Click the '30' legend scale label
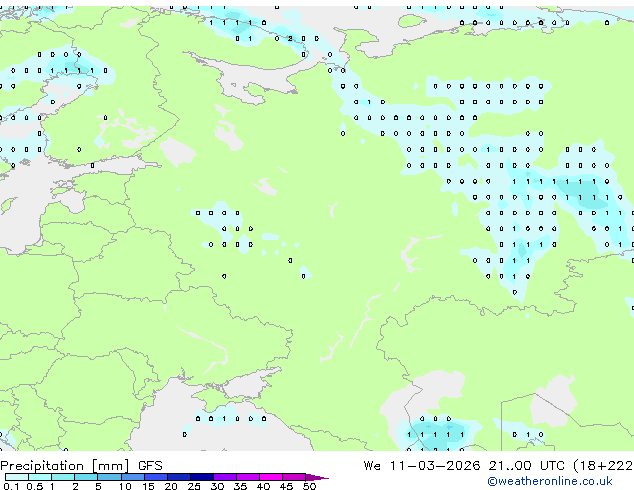This screenshot has height=490, width=634. (x=217, y=486)
